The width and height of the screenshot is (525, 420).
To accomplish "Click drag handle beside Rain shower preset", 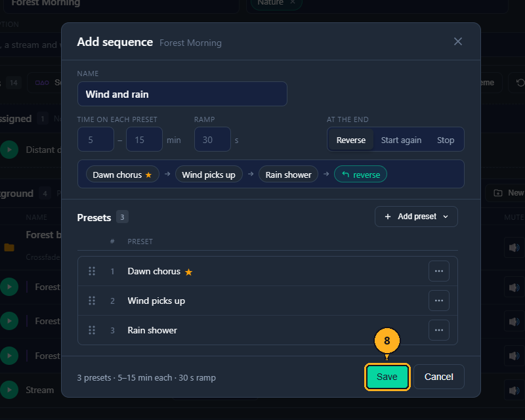I will coord(92,330).
